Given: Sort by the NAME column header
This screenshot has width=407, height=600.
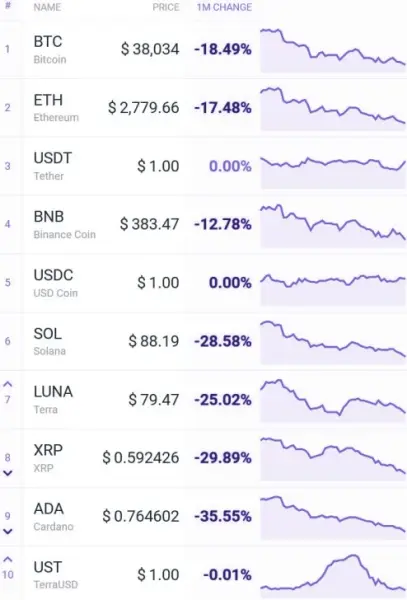Looking at the screenshot, I should 47,7.
